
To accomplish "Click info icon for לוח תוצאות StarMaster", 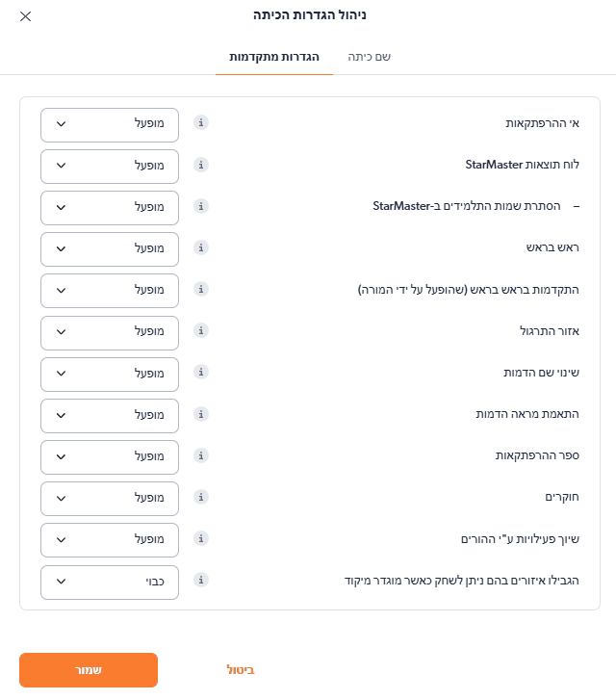I will pyautogui.click(x=201, y=165).
